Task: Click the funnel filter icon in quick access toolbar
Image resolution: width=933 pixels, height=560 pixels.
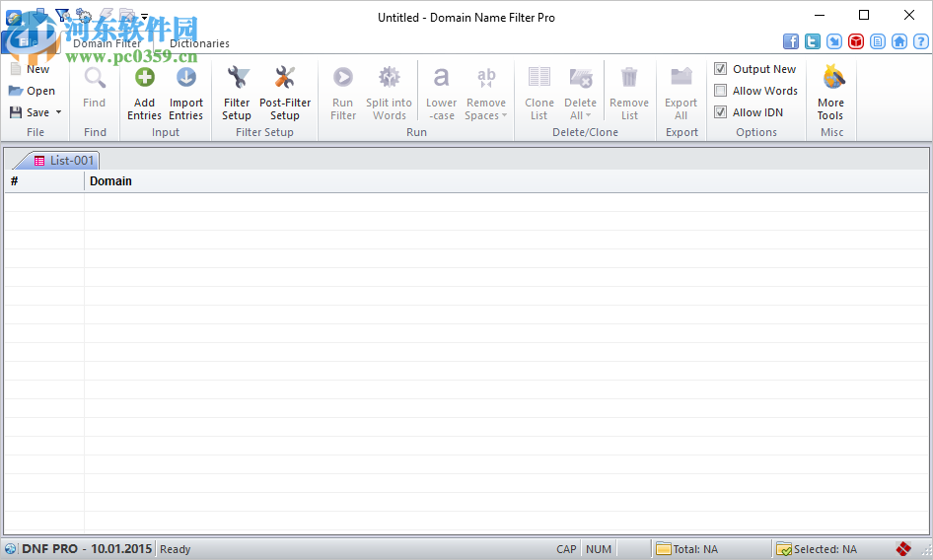Action: coord(61,14)
